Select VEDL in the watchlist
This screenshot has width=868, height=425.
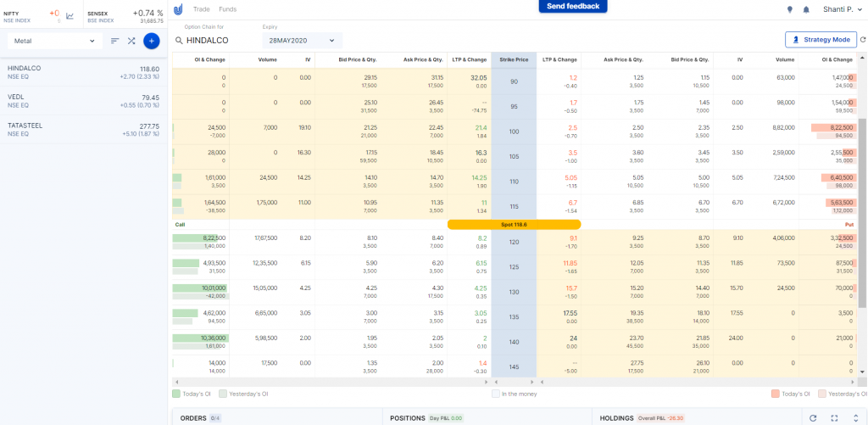pyautogui.click(x=84, y=101)
